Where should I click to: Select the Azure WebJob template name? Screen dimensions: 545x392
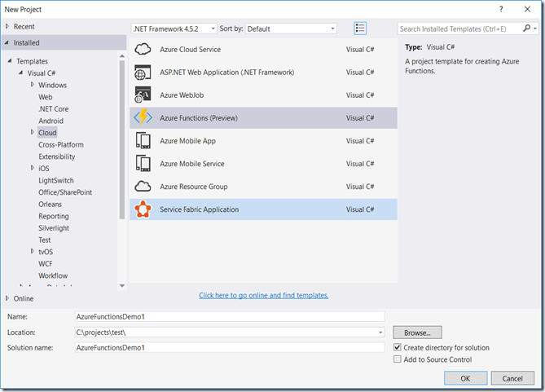pyautogui.click(x=182, y=95)
